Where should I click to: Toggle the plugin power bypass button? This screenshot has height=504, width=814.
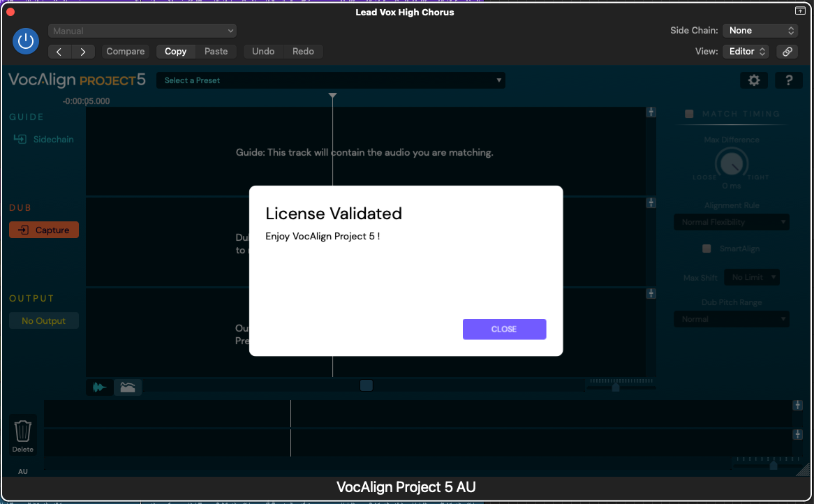[26, 41]
